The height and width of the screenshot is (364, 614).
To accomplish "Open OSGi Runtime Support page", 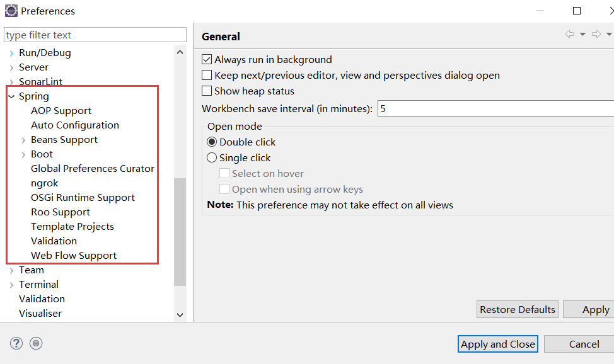I will pyautogui.click(x=83, y=198).
